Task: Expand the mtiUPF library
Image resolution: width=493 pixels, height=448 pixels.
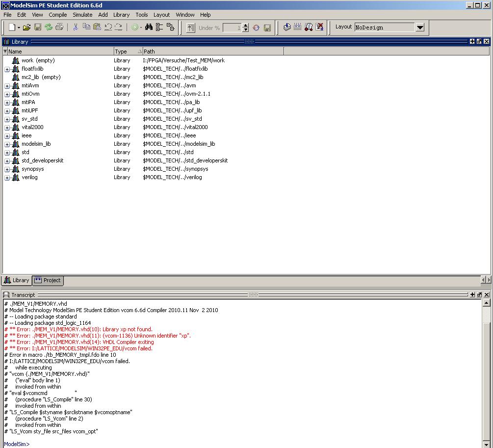Action: click(7, 111)
